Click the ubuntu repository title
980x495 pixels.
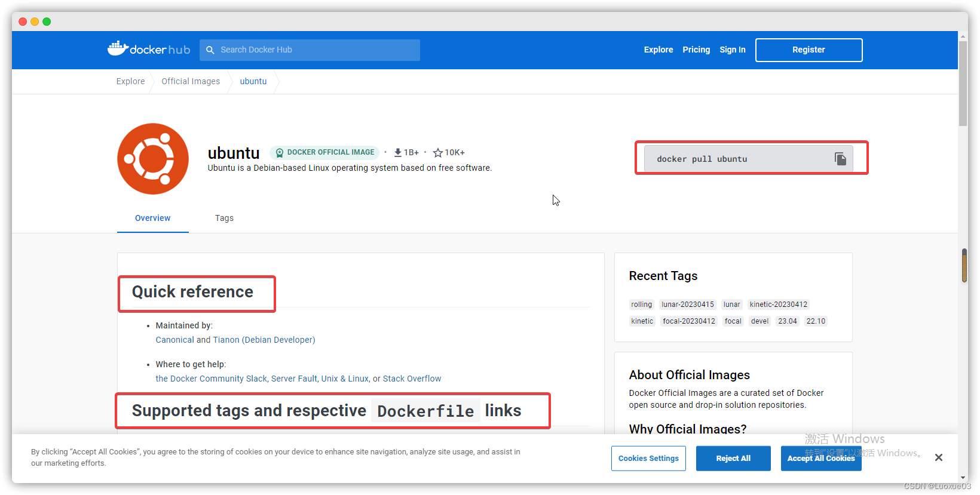[x=234, y=153]
